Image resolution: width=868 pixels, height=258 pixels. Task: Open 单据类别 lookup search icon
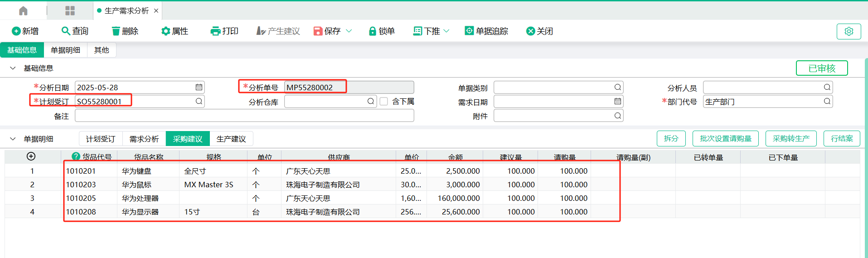(x=617, y=87)
